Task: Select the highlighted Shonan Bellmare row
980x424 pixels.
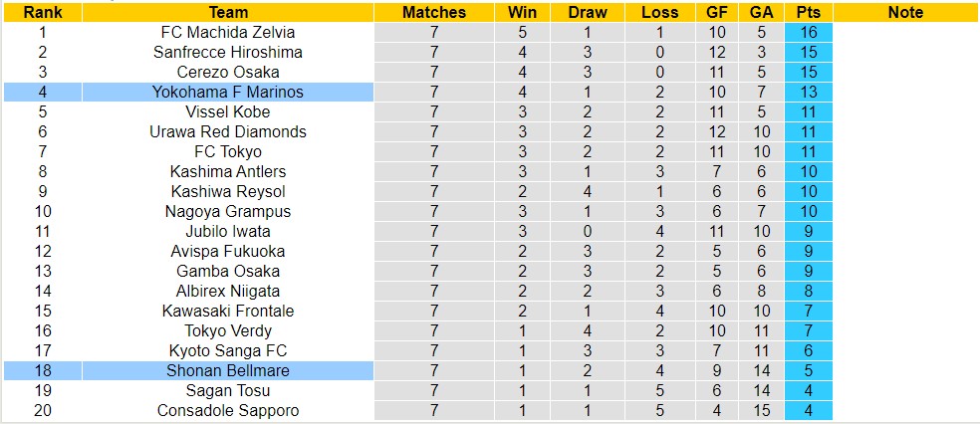Action: 228,370
